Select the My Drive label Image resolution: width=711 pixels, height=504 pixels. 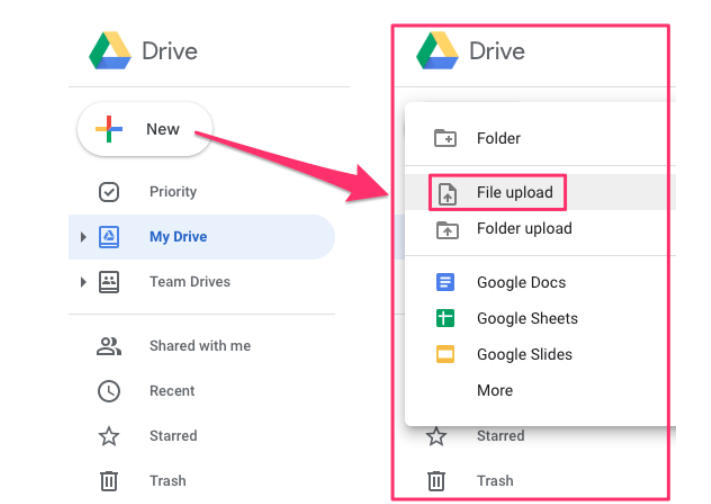178,237
